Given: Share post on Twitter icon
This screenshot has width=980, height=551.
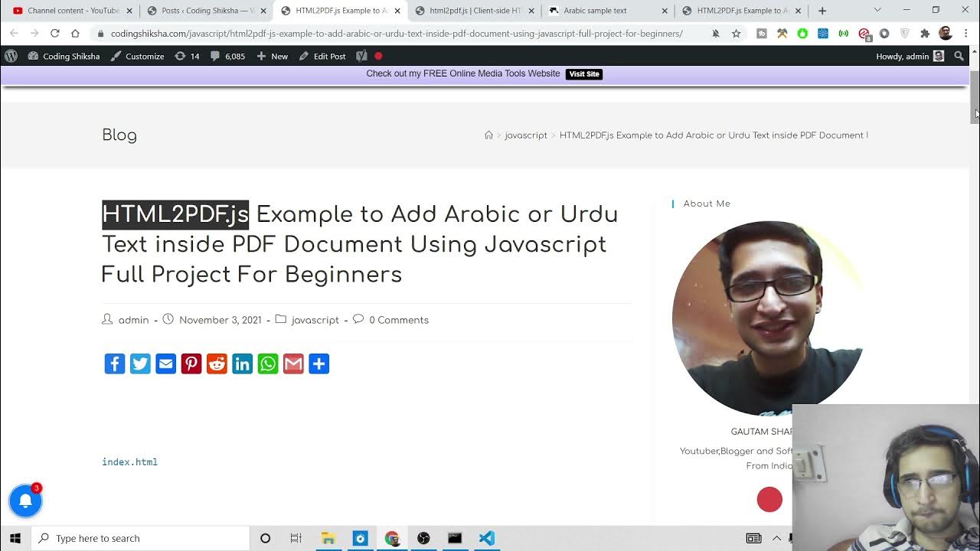Looking at the screenshot, I should [140, 364].
